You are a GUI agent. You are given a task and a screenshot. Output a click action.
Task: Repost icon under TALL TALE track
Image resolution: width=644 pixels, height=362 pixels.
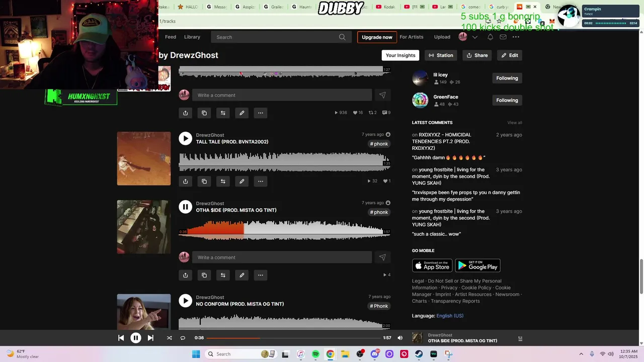[223, 181]
